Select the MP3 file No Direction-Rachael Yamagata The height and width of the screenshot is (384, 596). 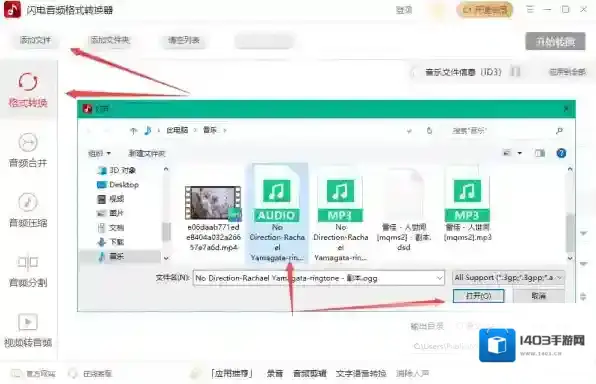pos(341,213)
